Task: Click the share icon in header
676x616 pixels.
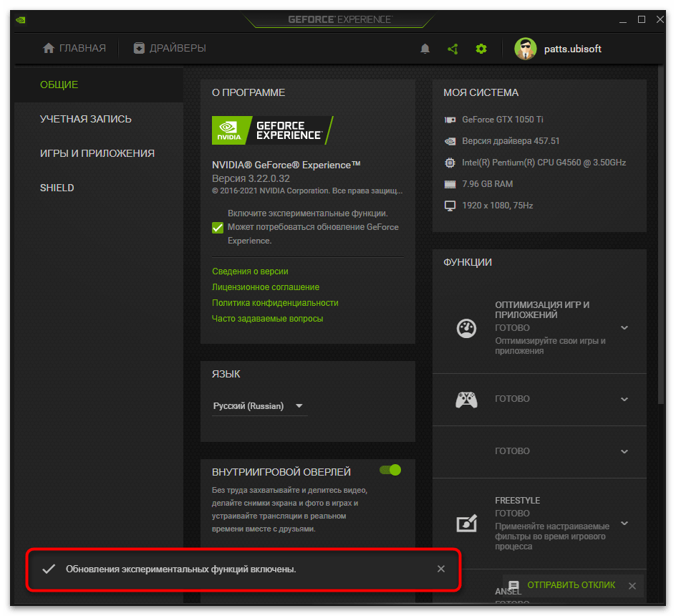Action: tap(453, 49)
